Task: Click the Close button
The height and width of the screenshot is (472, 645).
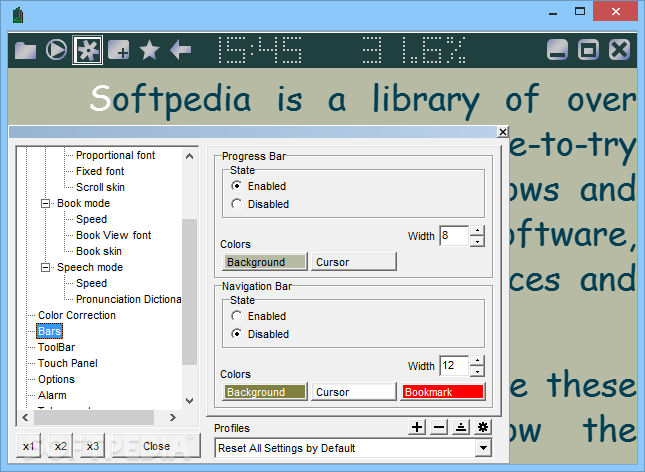Action: click(x=156, y=446)
